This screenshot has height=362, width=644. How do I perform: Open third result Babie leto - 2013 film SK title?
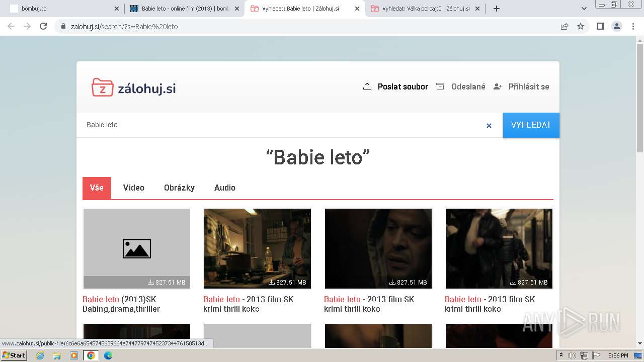tap(369, 304)
